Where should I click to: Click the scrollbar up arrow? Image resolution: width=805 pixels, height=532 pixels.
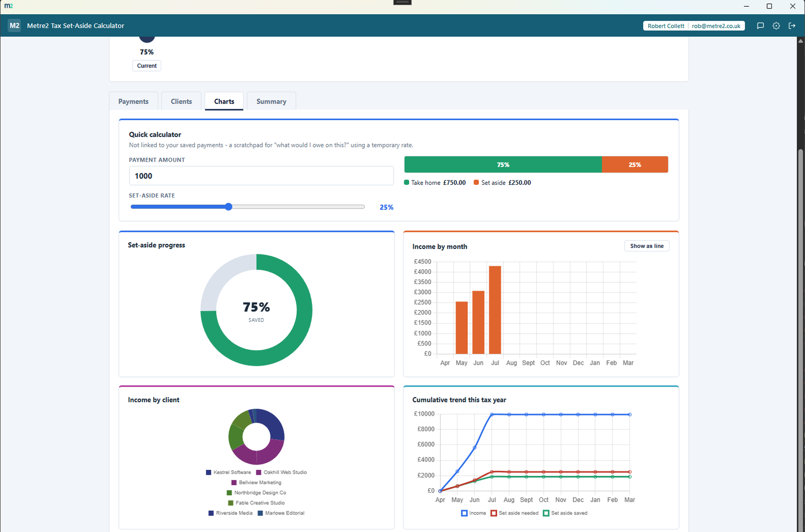[x=801, y=41]
